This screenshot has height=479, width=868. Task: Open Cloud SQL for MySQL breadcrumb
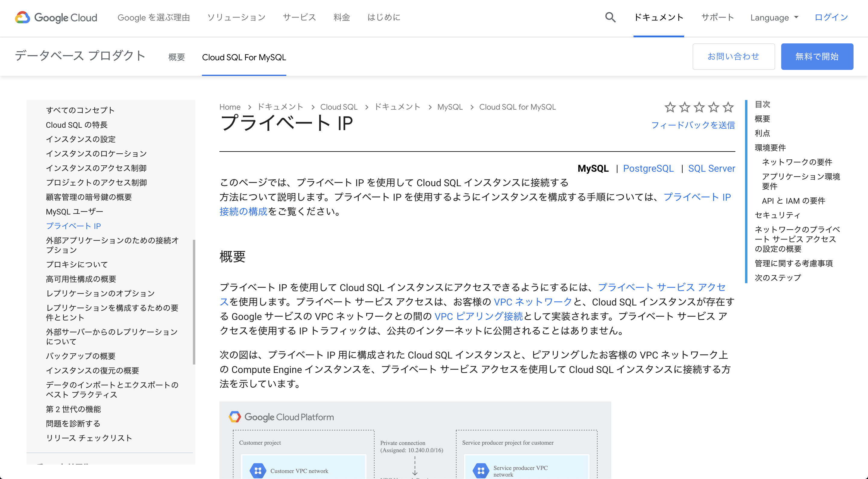click(517, 107)
